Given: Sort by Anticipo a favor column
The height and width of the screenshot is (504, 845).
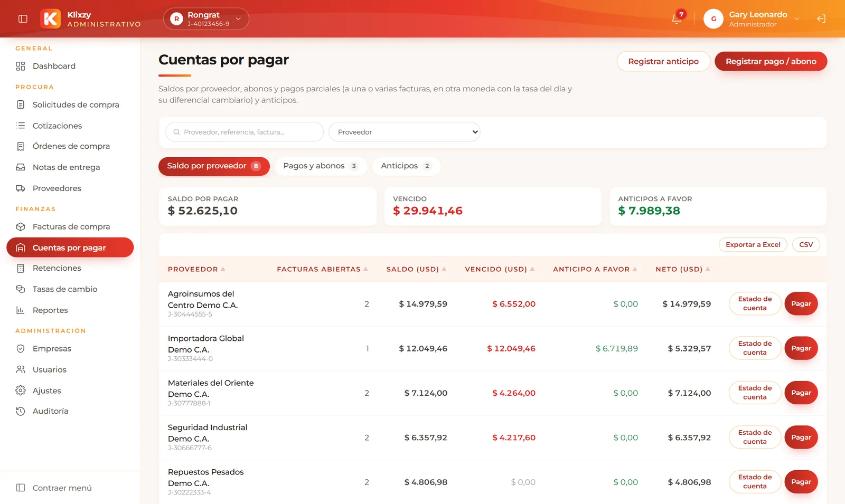Looking at the screenshot, I should click(x=595, y=269).
